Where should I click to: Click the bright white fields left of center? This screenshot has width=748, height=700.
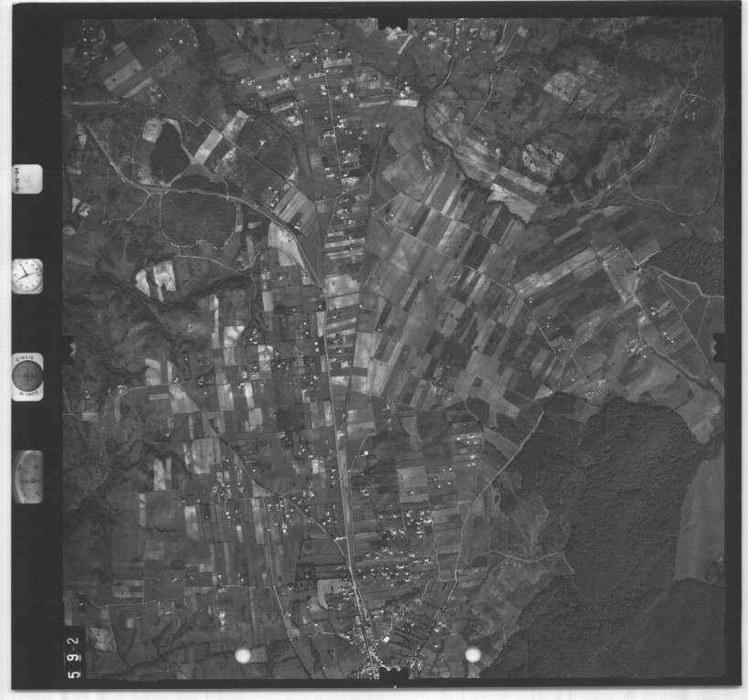click(157, 277)
